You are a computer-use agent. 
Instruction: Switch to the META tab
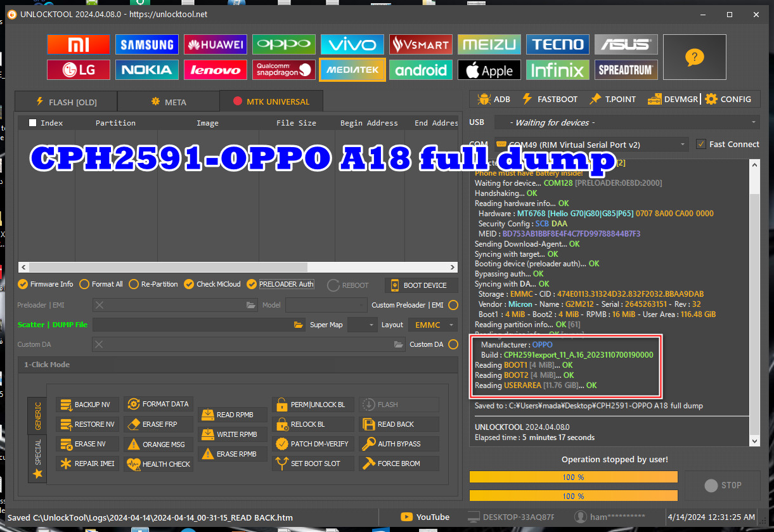point(168,101)
